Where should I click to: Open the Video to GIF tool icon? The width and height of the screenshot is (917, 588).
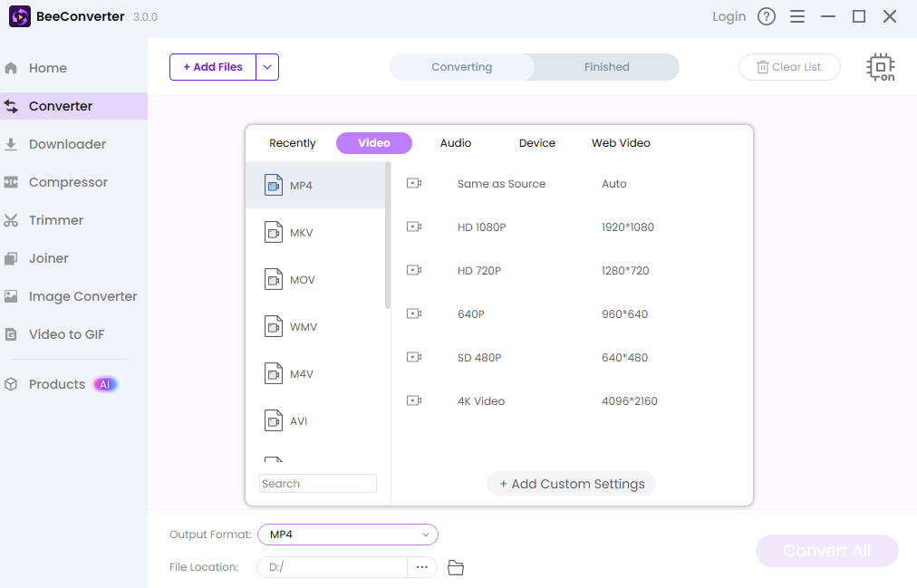tap(12, 334)
